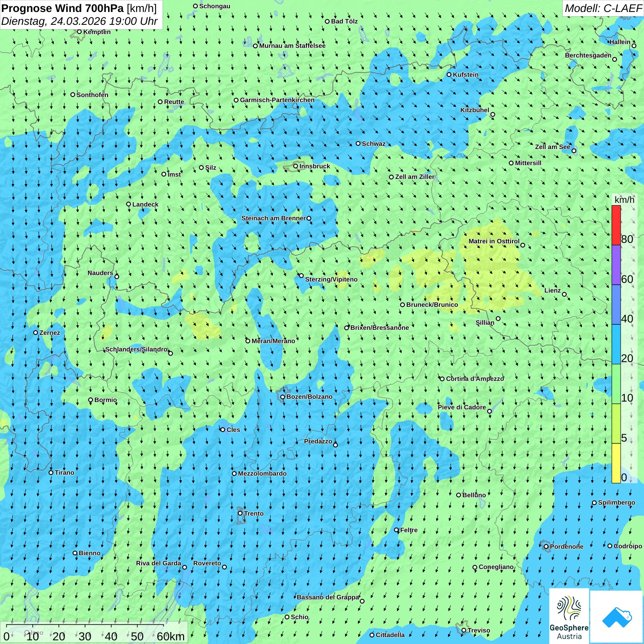Click the 'Mezzolombardo' label
The height and width of the screenshot is (644, 644).
pyautogui.click(x=262, y=473)
